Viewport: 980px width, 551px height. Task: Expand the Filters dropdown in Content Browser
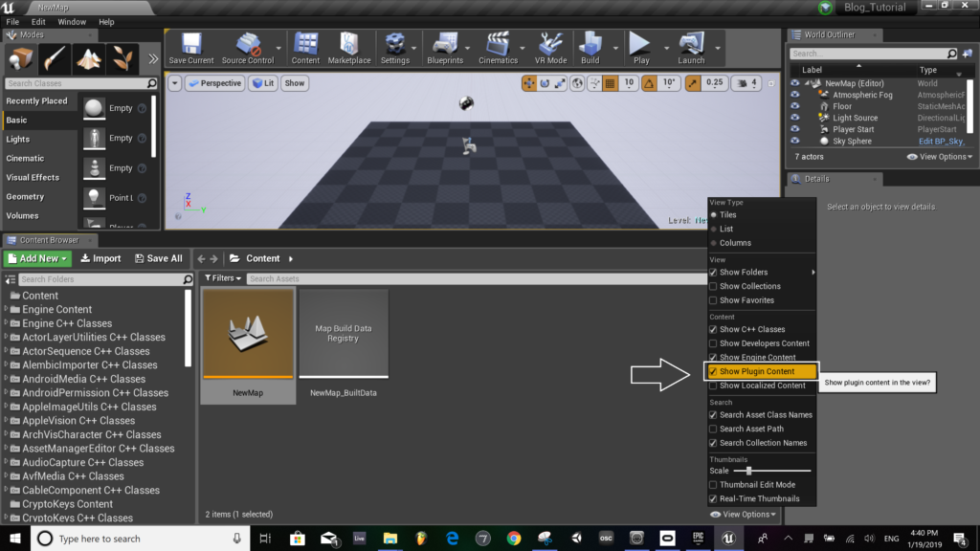[x=222, y=278]
